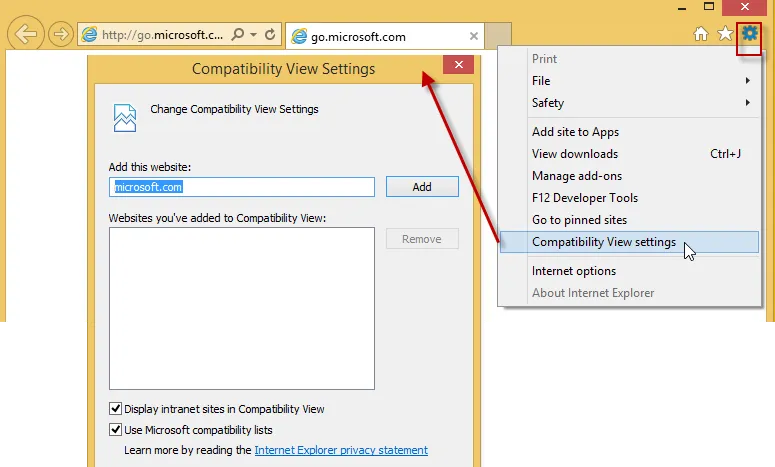Click the browser Back arrow button
Screen dimensions: 775x467
[x=26, y=34]
